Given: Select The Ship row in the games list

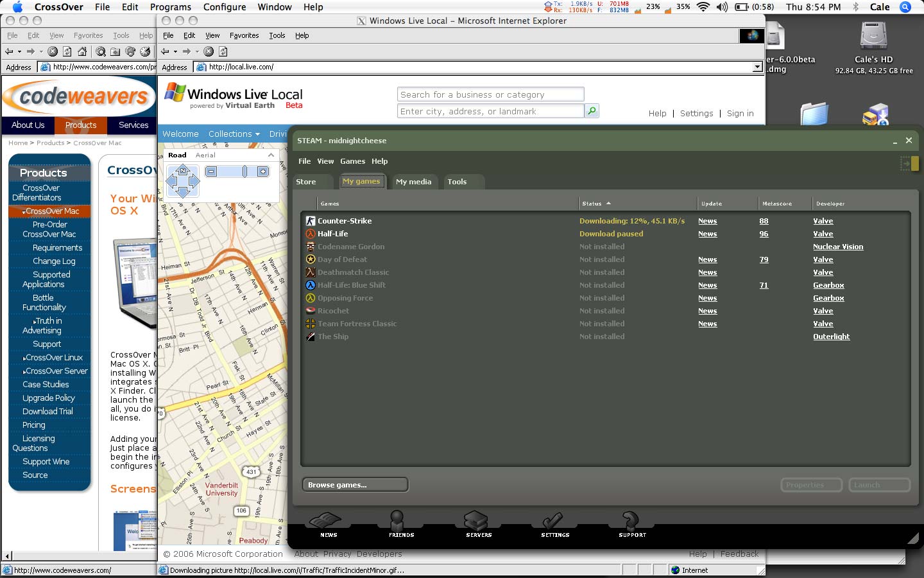Looking at the screenshot, I should point(605,337).
